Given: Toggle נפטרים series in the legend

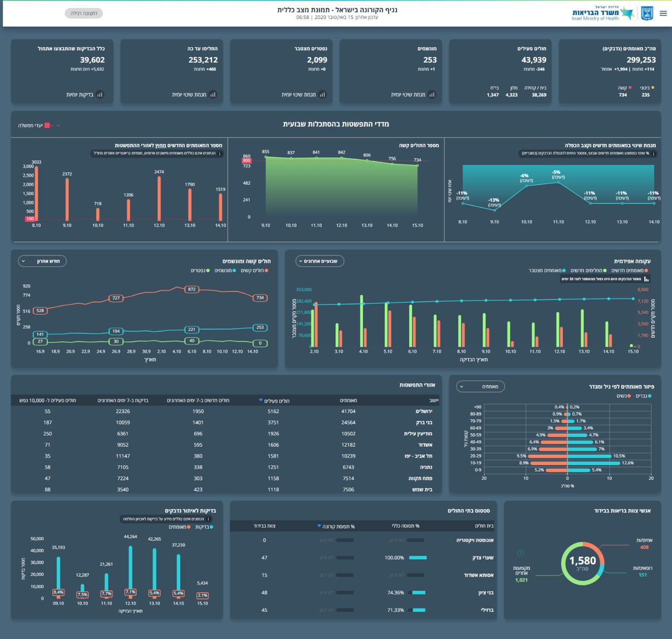Looking at the screenshot, I should (x=200, y=271).
